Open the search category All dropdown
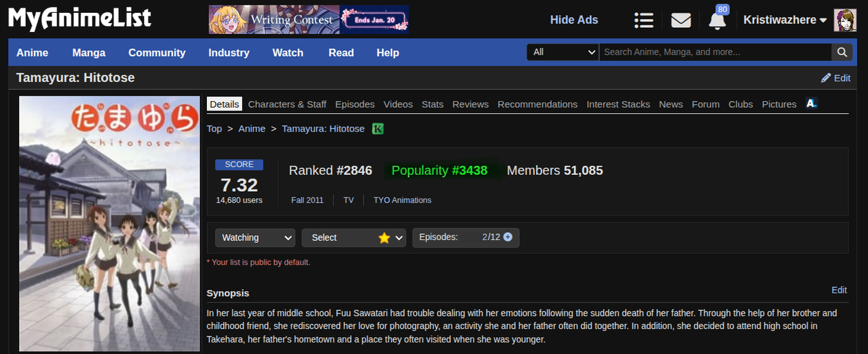 point(563,52)
